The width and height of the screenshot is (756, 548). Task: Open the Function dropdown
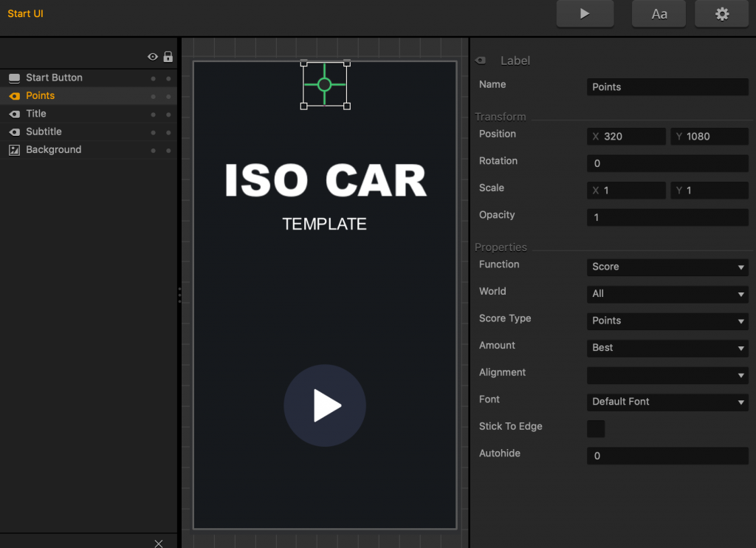coord(667,267)
